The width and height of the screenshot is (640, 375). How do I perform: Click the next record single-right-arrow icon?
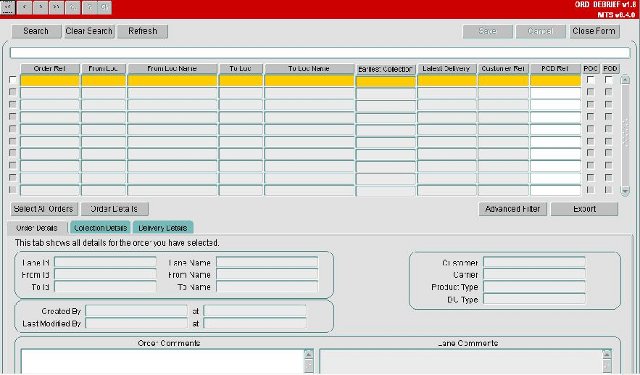pos(40,7)
